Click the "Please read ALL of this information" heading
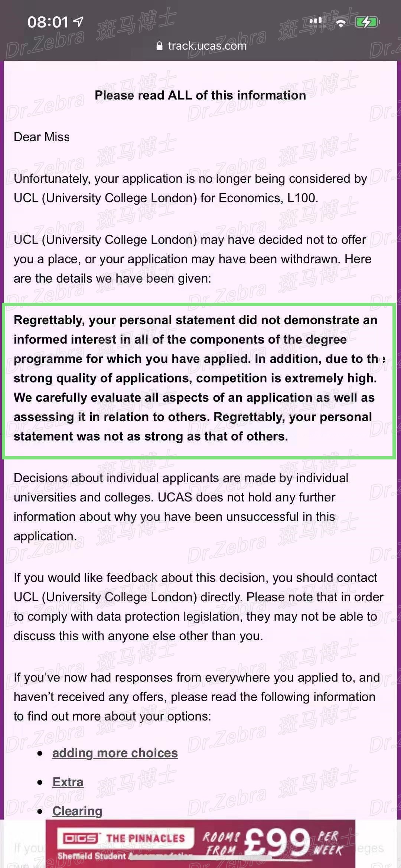This screenshot has height=868, width=401. (200, 95)
